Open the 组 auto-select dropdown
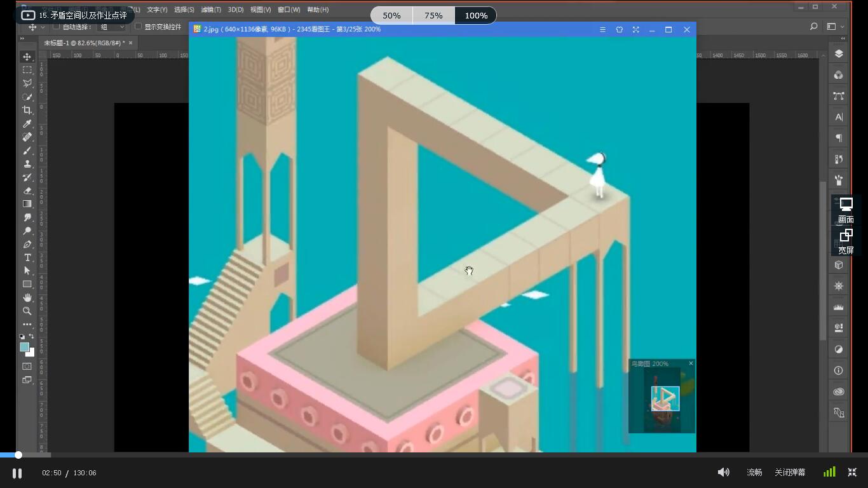The width and height of the screenshot is (868, 488). [112, 27]
